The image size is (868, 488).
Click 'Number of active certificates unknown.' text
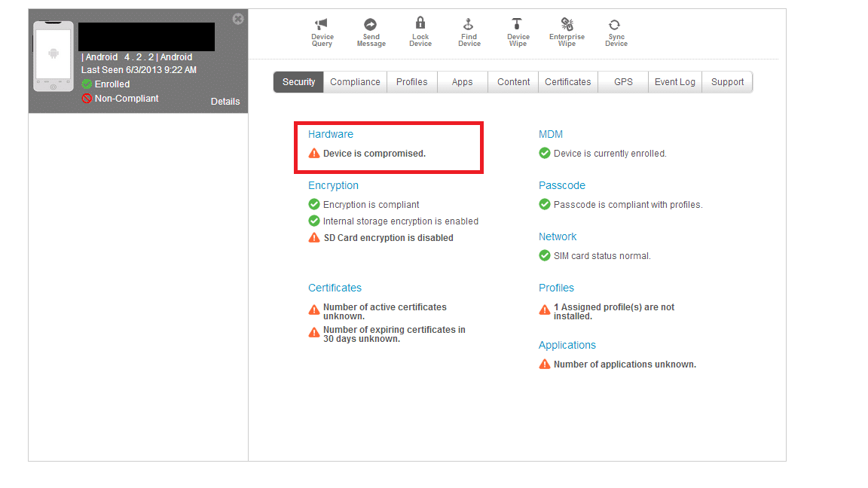coord(385,312)
